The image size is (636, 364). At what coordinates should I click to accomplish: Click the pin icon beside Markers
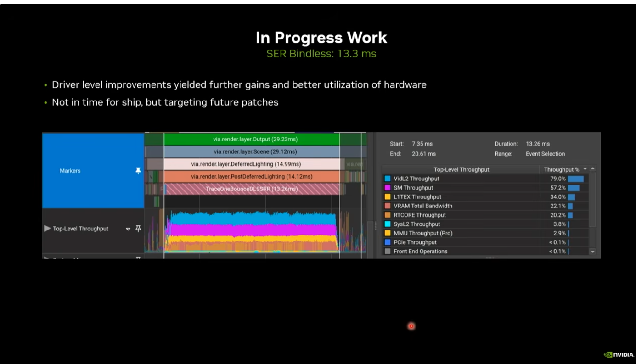click(x=138, y=171)
